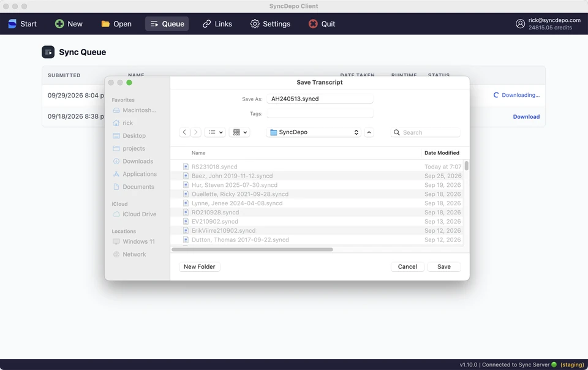Click the SUBMITTED column header
The height and width of the screenshot is (370, 588).
pos(64,75)
